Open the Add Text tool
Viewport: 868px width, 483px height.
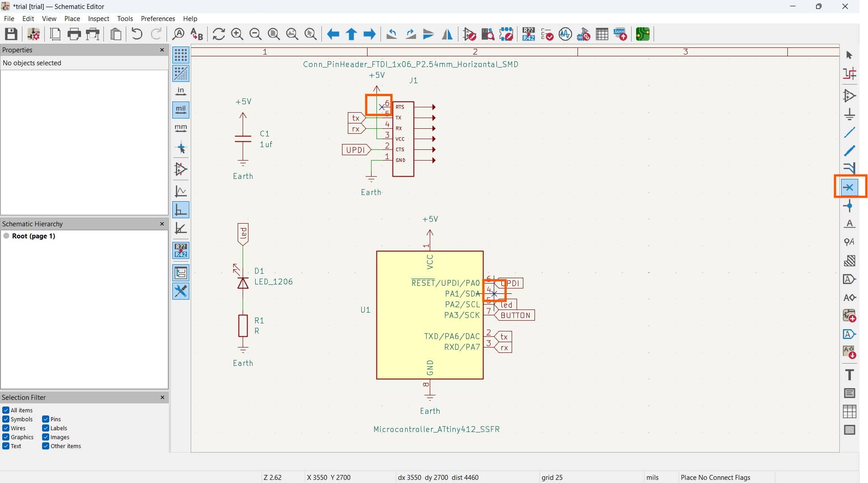(849, 374)
